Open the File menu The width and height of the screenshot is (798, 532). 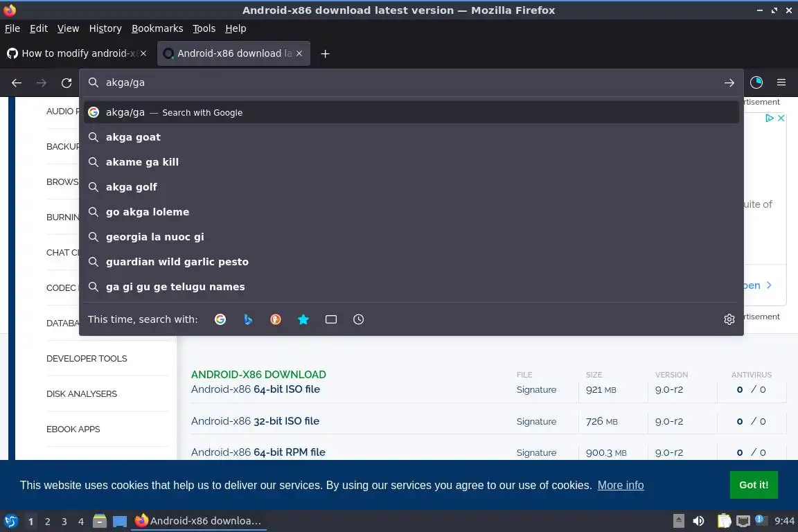point(12,28)
